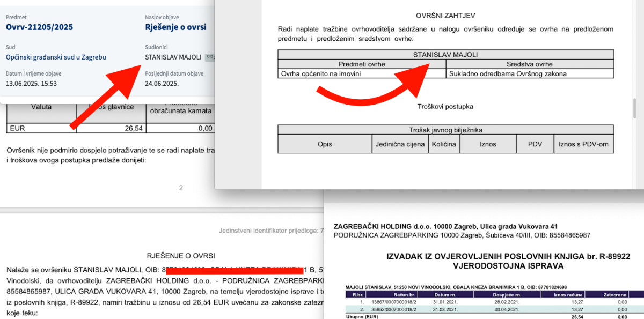
Task: Click the OIB badge beside STANISLAV MAJOLI
Action: 210,57
